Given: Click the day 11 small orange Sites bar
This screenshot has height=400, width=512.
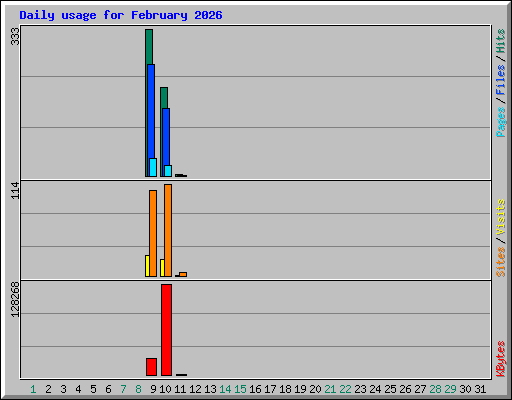Looking at the screenshot, I should coord(183,274).
